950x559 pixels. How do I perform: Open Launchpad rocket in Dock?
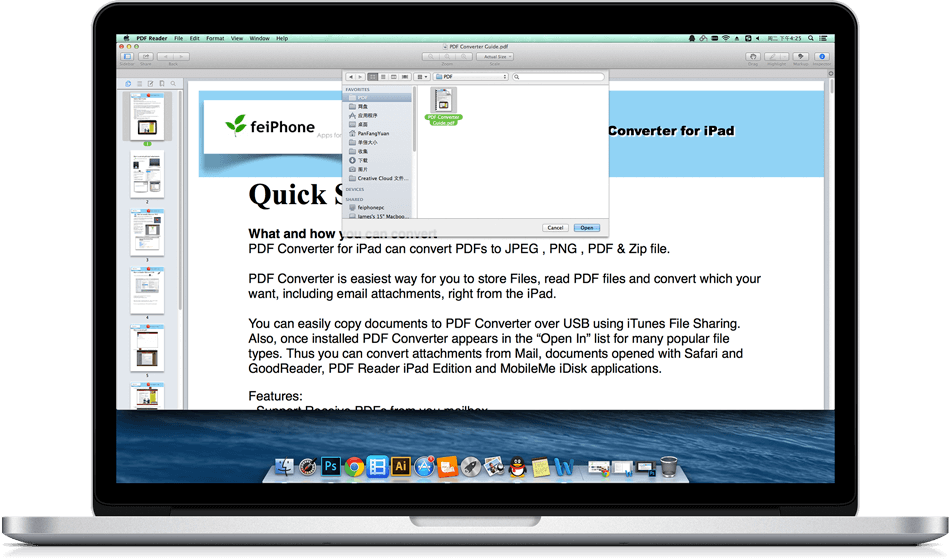(x=470, y=467)
